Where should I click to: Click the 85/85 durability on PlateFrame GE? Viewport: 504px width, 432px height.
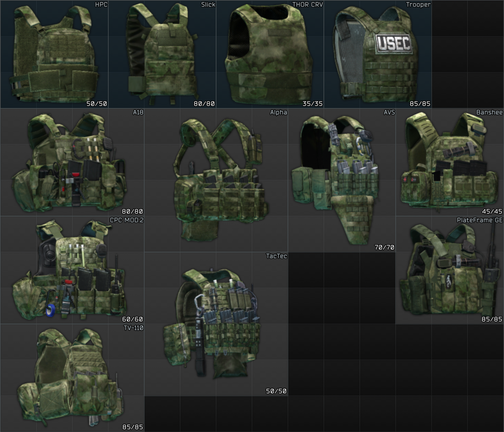[x=492, y=319]
